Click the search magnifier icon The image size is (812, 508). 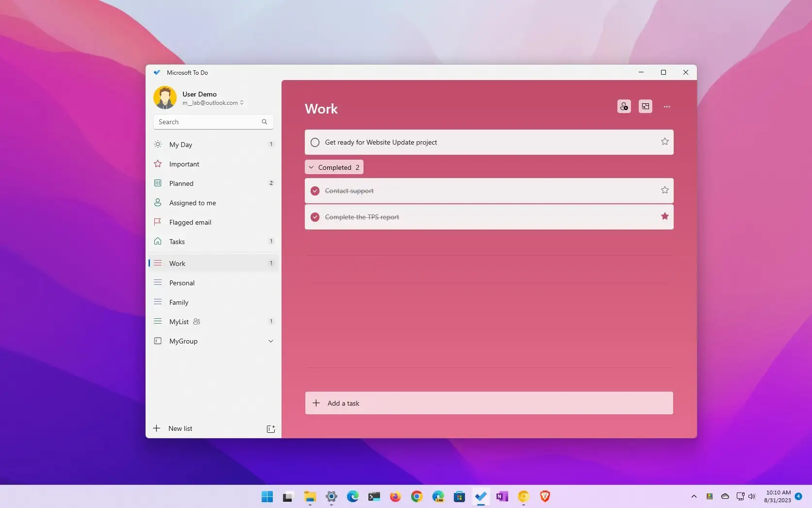pos(265,122)
